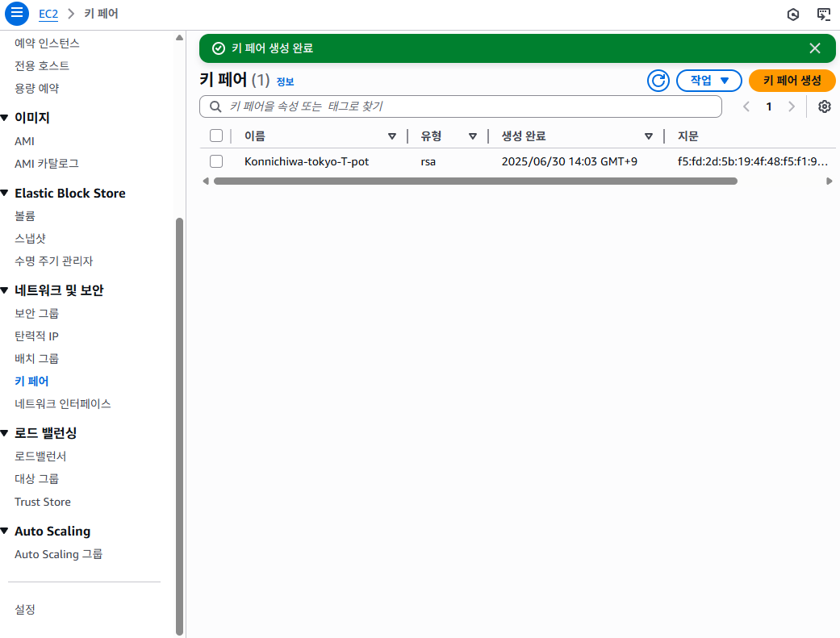Click page number 1
840x638 pixels.
pyautogui.click(x=769, y=106)
